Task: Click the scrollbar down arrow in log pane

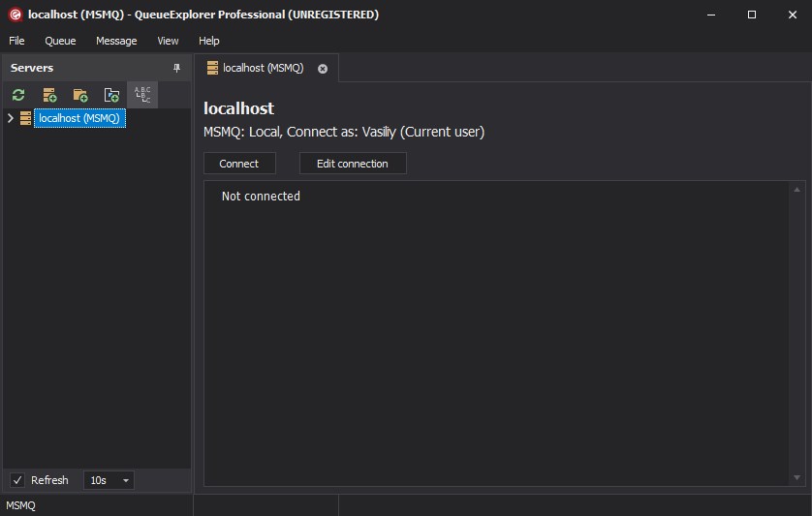Action: (798, 477)
